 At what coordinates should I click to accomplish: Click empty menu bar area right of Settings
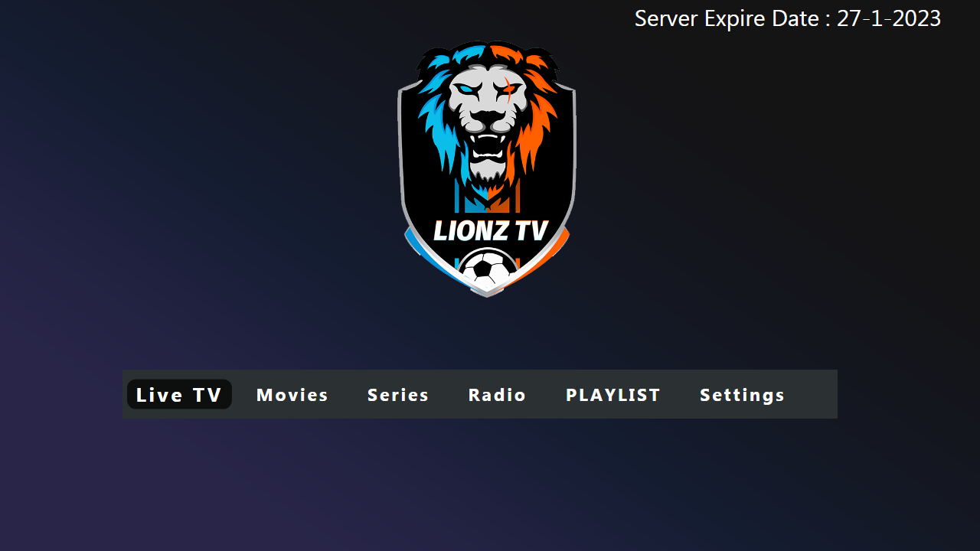coord(812,395)
